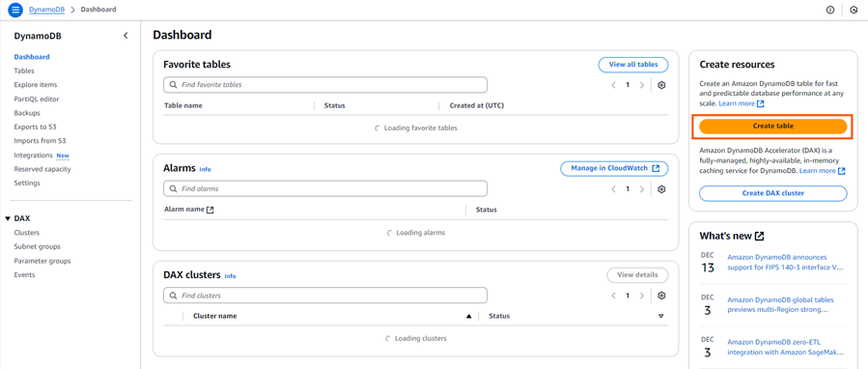868x369 pixels.
Task: Click search icon in Find alarms field
Action: click(x=173, y=189)
